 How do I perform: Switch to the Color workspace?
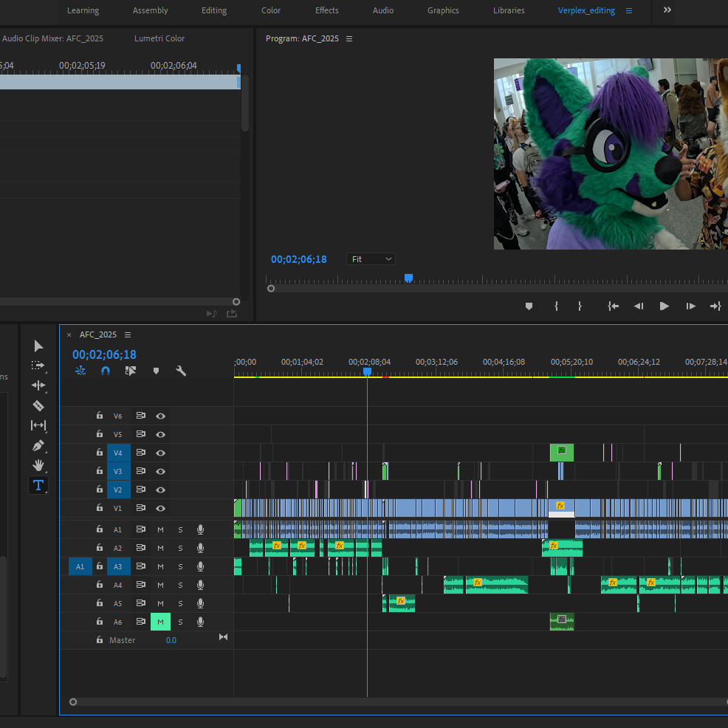click(x=271, y=10)
